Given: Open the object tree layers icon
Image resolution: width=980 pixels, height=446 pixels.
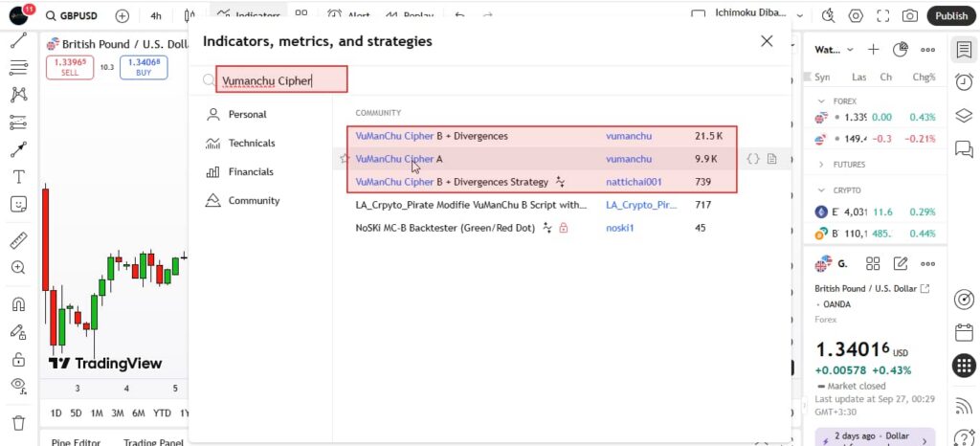Looking at the screenshot, I should pyautogui.click(x=964, y=116).
